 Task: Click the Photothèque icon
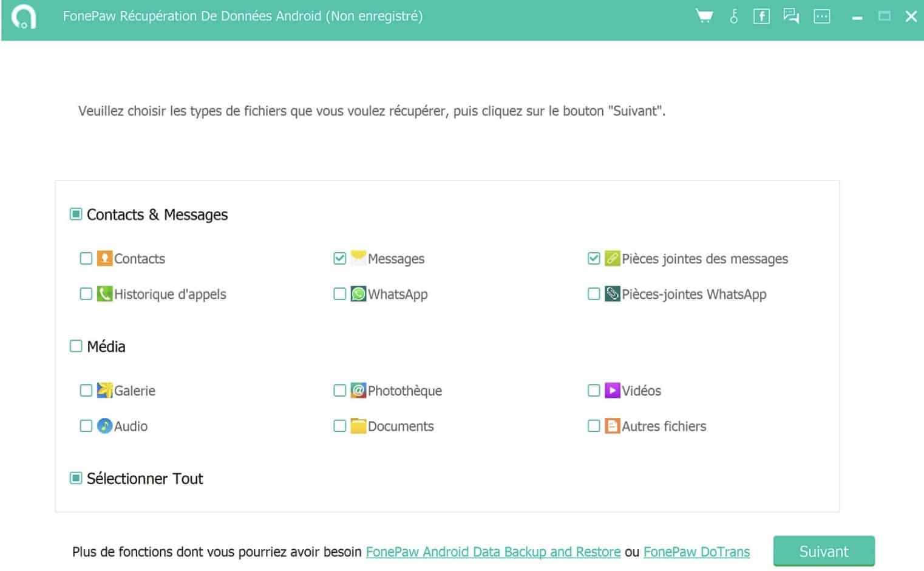click(359, 390)
